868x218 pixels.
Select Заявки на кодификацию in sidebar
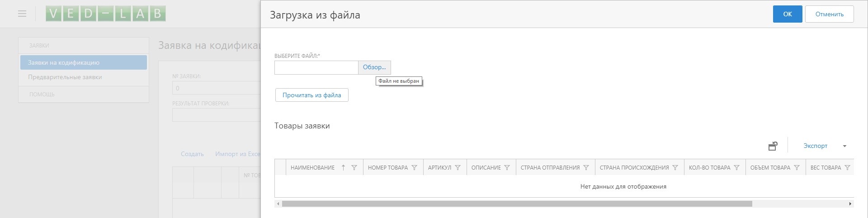[84, 62]
